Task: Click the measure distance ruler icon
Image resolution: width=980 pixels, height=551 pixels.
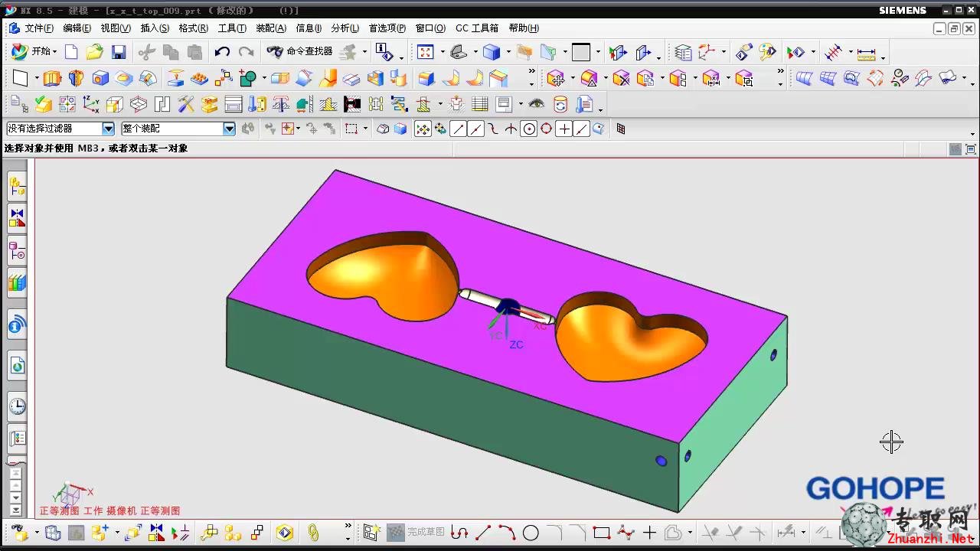Action: pyautogui.click(x=866, y=53)
